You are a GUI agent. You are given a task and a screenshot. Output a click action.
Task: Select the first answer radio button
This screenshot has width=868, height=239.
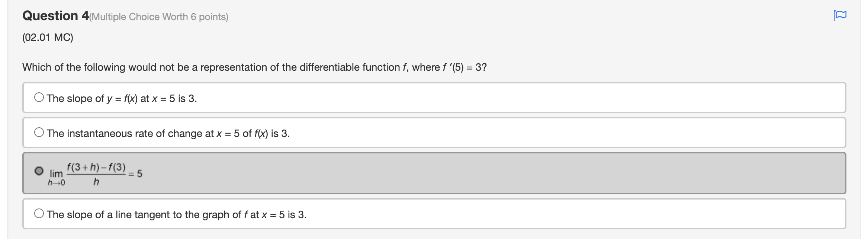tap(38, 97)
